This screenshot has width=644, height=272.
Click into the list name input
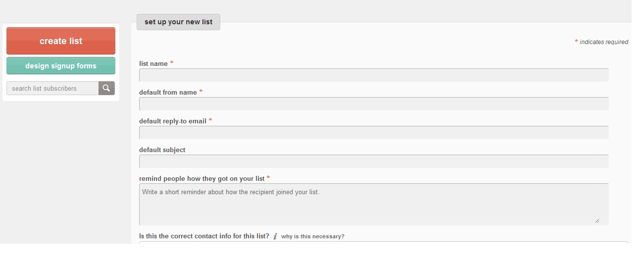374,75
